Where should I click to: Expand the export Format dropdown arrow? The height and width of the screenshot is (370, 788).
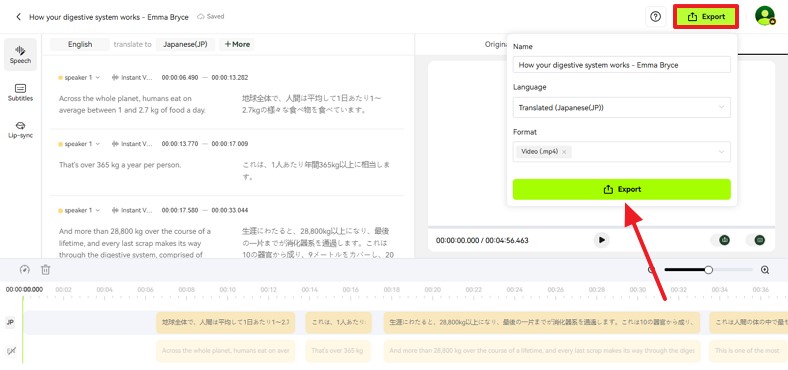[x=722, y=152]
